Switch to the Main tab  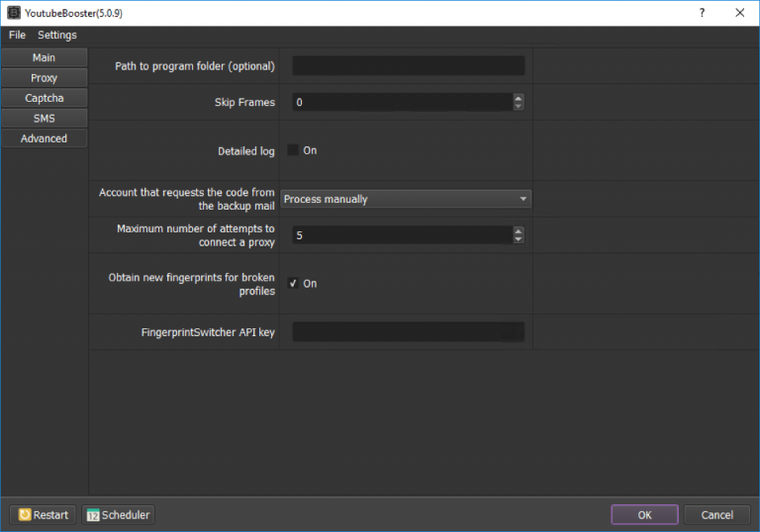pyautogui.click(x=45, y=57)
